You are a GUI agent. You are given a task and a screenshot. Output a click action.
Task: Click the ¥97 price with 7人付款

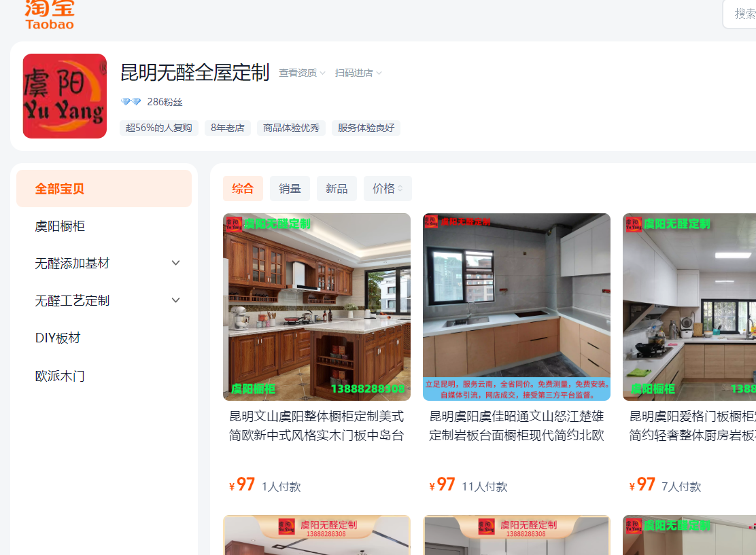[642, 484]
